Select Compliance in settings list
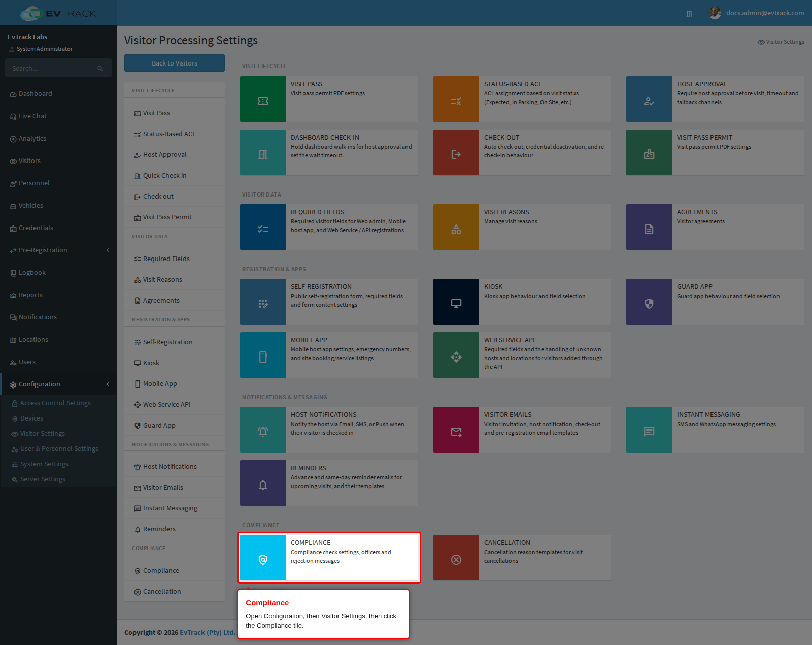This screenshot has width=812, height=645. pyautogui.click(x=175, y=571)
